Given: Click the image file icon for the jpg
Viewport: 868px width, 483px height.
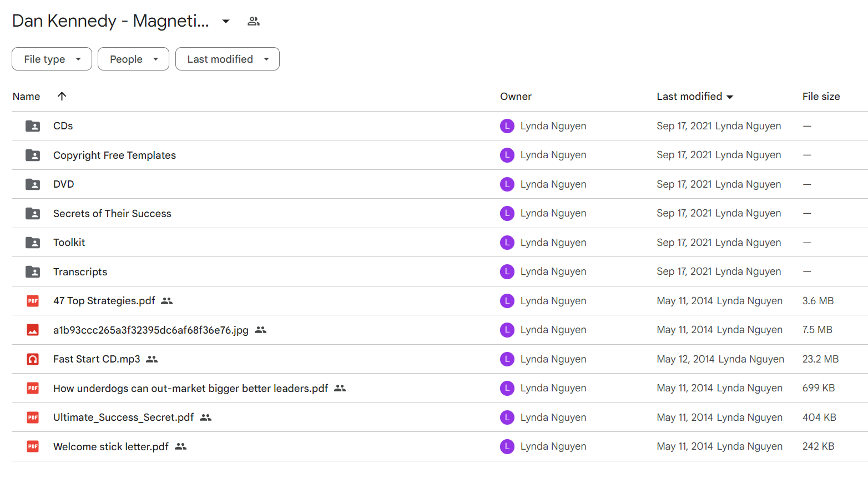Looking at the screenshot, I should pyautogui.click(x=33, y=330).
